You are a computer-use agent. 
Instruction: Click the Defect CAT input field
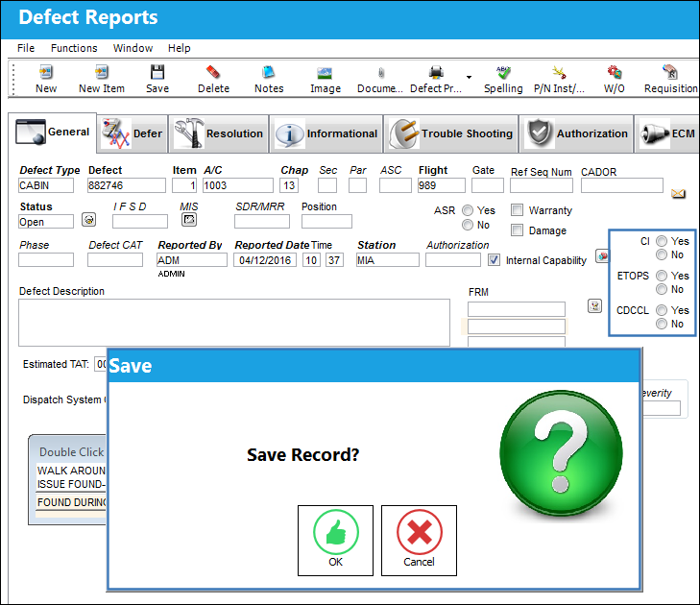coord(115,260)
